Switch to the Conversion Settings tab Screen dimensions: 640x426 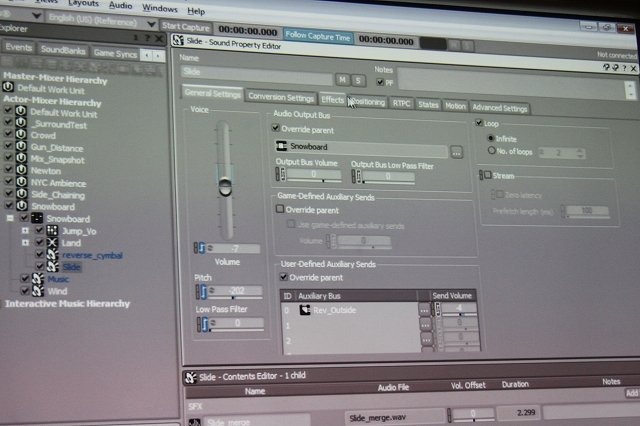click(x=281, y=98)
